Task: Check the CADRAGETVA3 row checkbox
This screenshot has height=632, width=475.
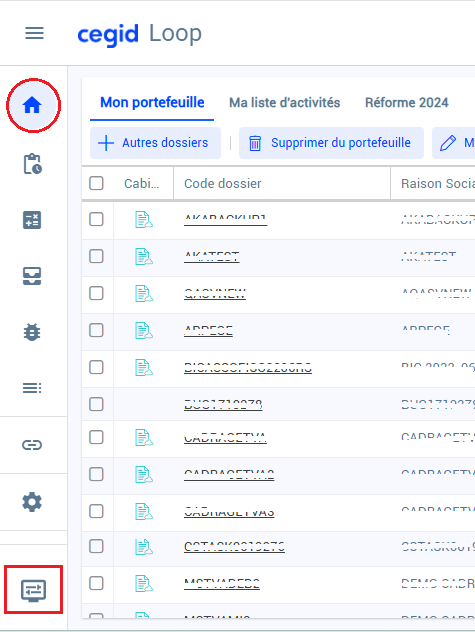Action: pos(96,511)
